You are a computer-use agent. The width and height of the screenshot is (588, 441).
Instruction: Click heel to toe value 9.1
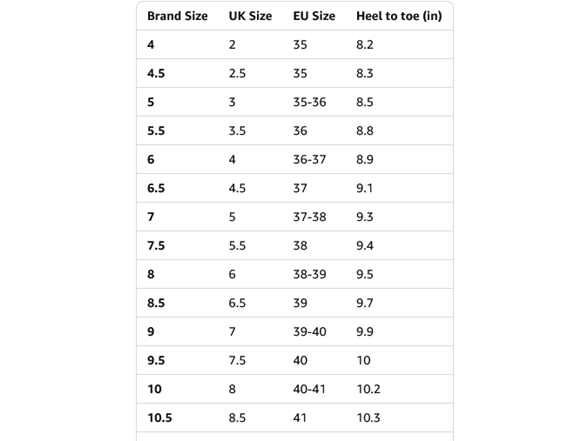(x=364, y=188)
